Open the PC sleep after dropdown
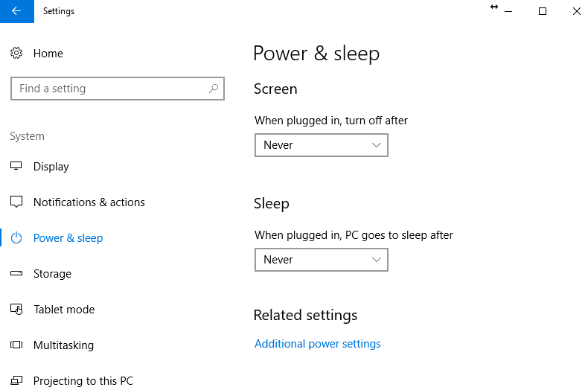588x390 pixels. [321, 260]
